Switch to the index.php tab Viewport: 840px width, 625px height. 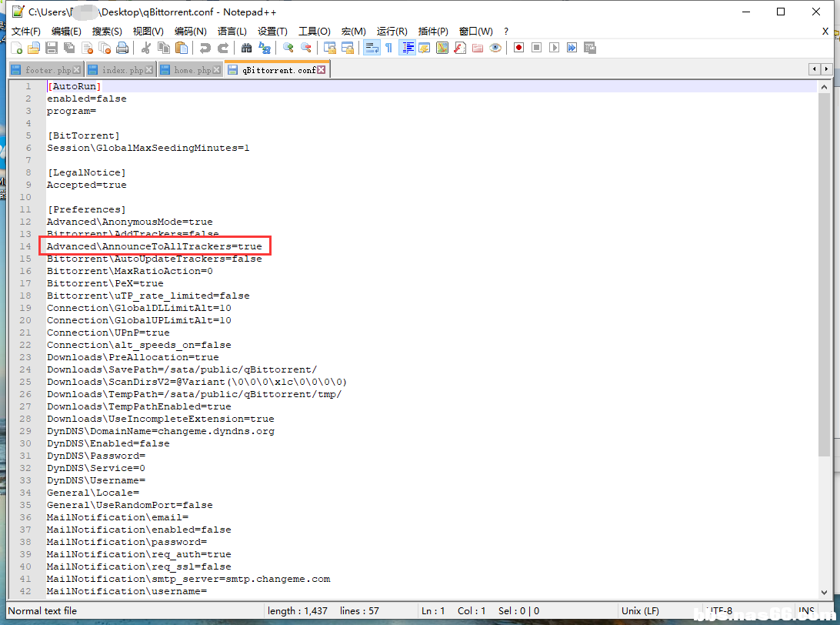tap(120, 70)
